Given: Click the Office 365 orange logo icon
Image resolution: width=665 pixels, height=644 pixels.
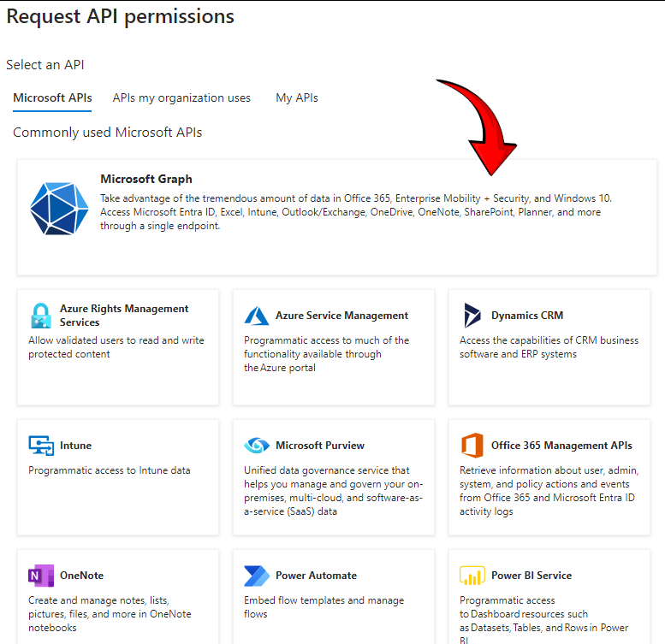Looking at the screenshot, I should 472,446.
